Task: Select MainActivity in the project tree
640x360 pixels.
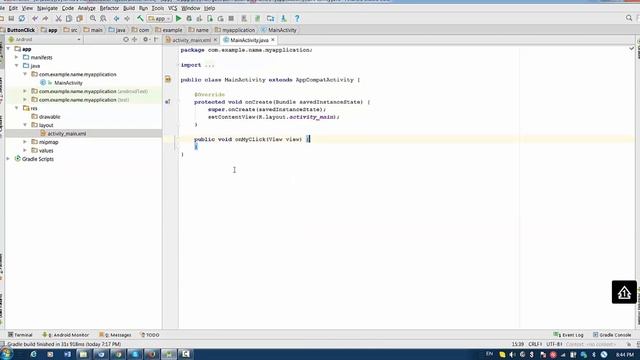Action: [68, 83]
